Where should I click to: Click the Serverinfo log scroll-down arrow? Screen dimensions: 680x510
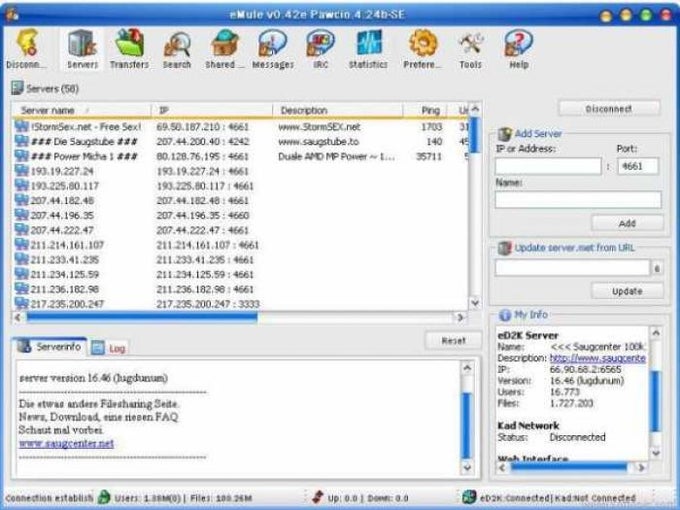467,468
